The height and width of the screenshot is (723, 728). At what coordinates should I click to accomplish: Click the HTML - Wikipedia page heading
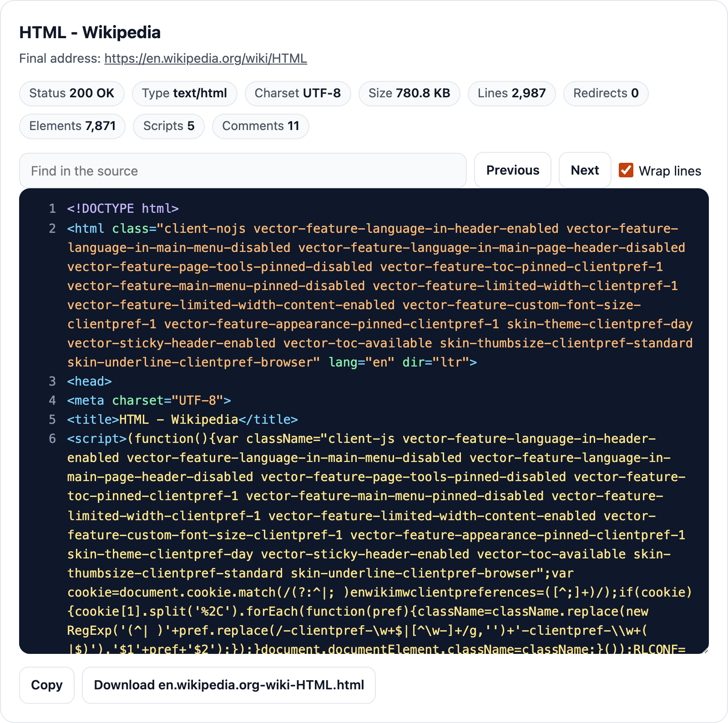(90, 33)
